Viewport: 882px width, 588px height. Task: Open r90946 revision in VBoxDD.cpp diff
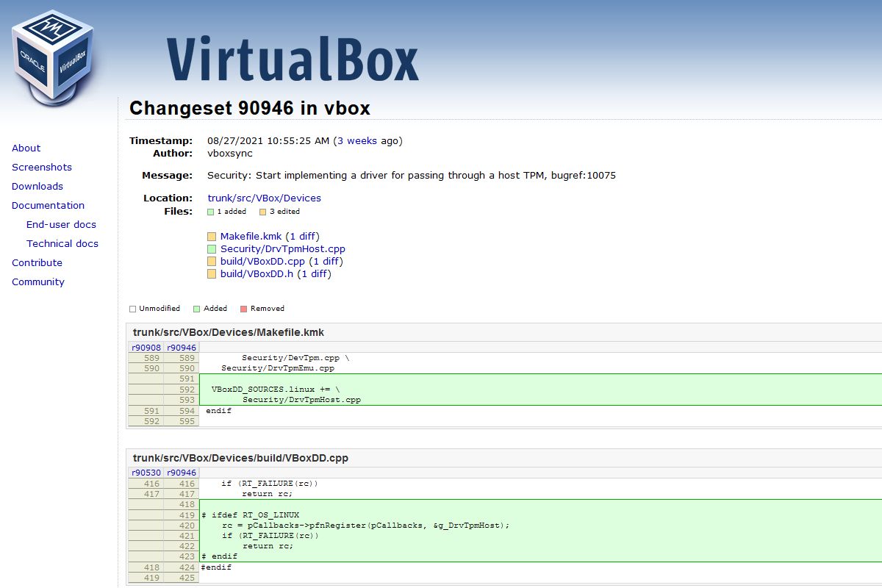click(x=182, y=473)
